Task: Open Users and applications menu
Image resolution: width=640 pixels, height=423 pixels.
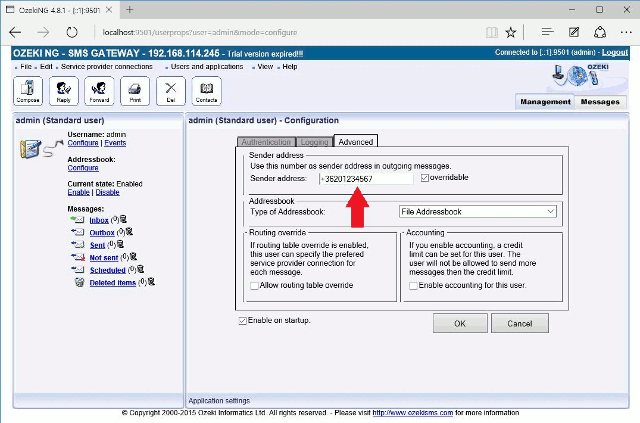Action: pos(207,67)
